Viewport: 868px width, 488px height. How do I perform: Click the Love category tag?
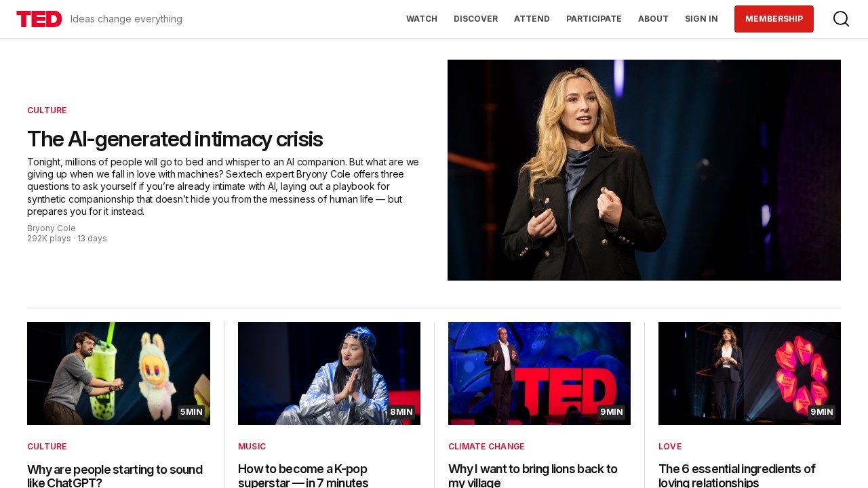tap(670, 447)
